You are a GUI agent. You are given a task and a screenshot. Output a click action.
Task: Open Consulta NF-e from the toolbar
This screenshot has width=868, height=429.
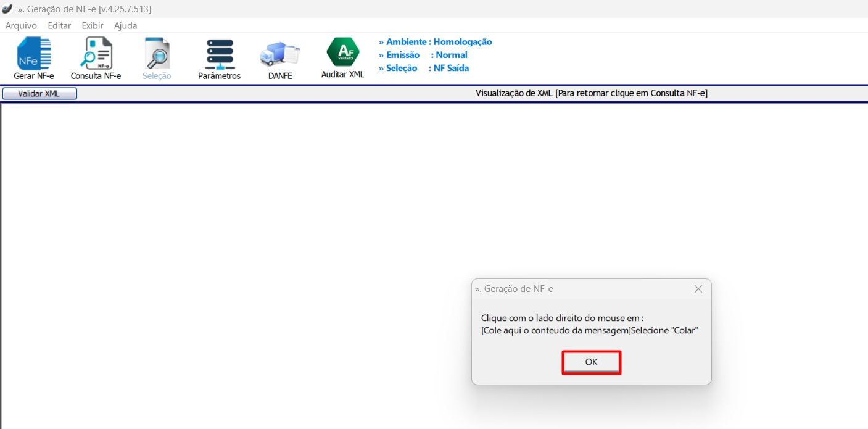96,54
